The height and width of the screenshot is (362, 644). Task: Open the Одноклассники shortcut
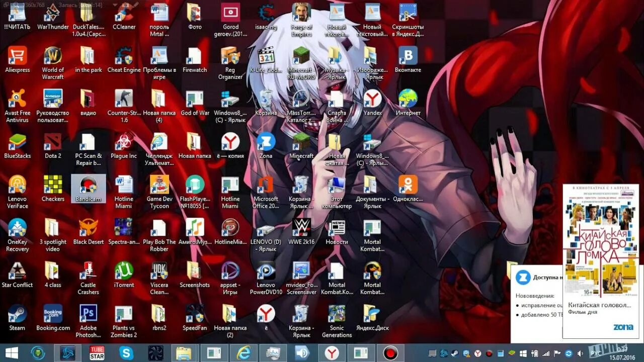coord(408,189)
